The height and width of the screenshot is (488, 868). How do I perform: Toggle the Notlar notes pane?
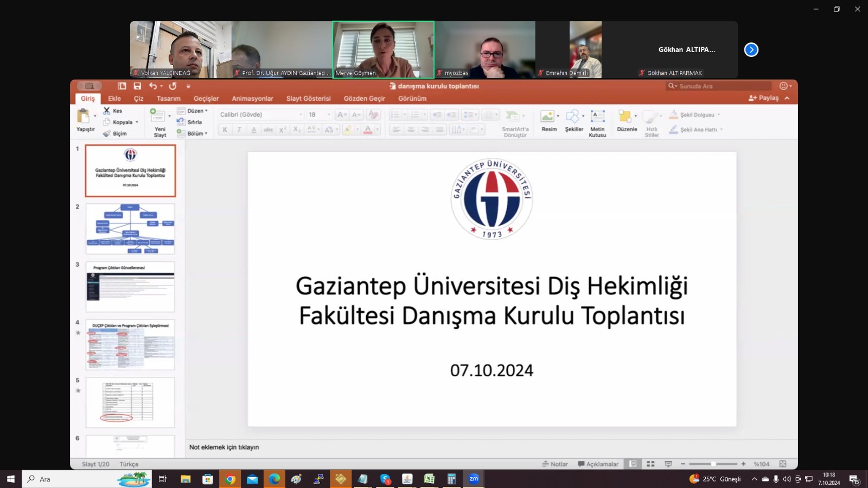point(555,464)
